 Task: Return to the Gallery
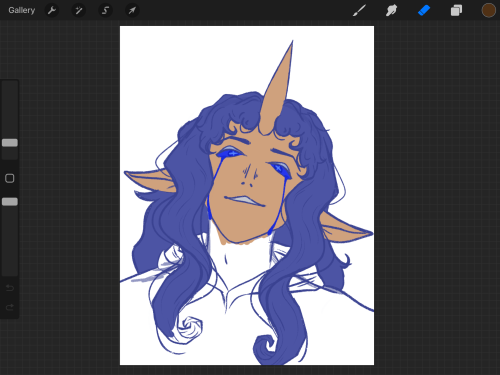(22, 10)
